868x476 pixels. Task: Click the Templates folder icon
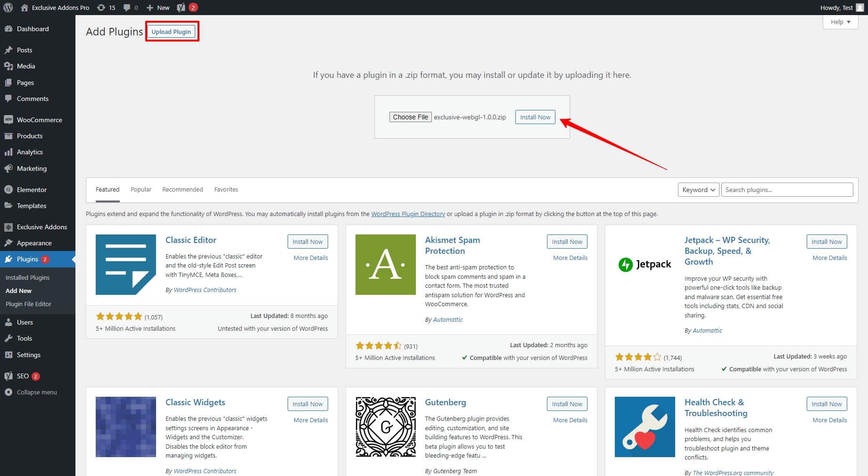[x=8, y=206]
